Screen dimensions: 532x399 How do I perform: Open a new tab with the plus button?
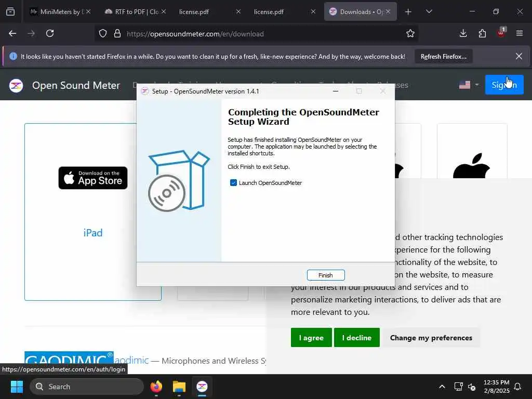tap(408, 12)
